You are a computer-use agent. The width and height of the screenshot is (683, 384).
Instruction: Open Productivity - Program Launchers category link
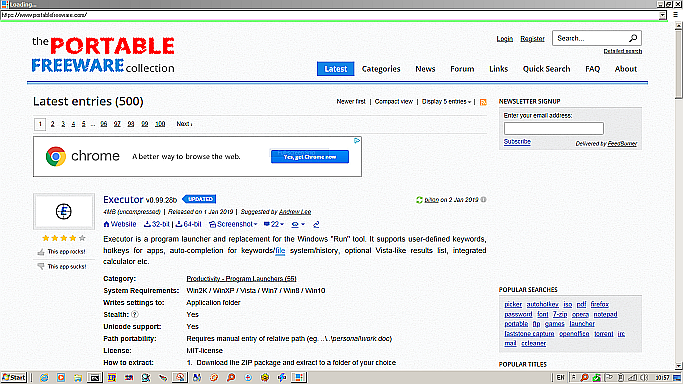[x=241, y=279]
